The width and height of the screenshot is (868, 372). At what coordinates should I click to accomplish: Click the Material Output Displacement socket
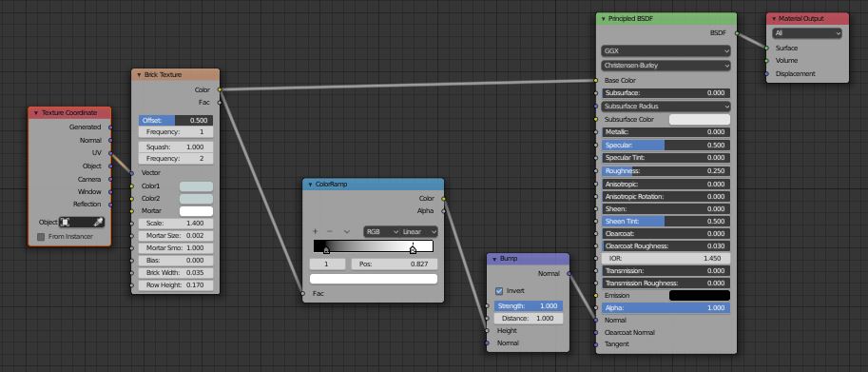click(x=766, y=73)
